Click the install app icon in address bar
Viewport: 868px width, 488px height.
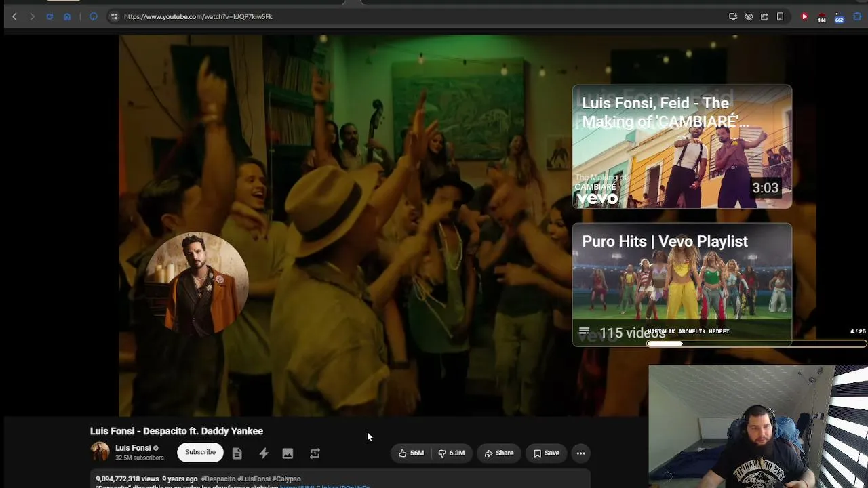point(733,16)
